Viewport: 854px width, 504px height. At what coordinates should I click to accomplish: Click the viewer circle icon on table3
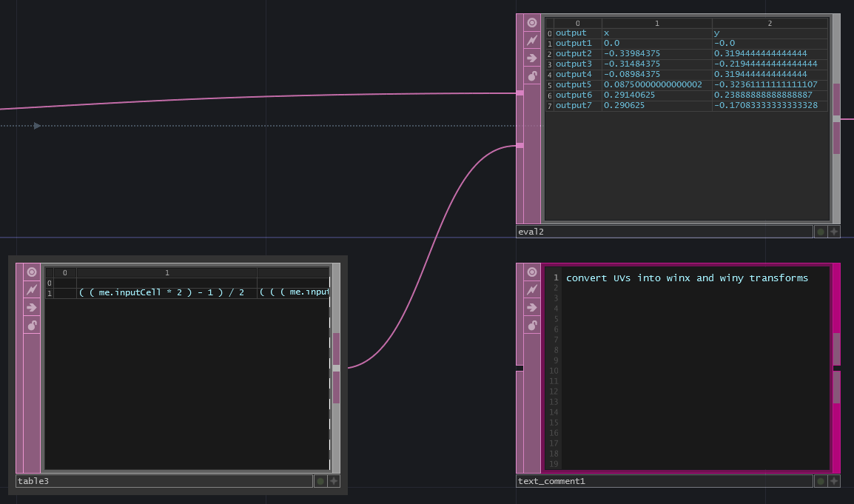click(x=32, y=272)
